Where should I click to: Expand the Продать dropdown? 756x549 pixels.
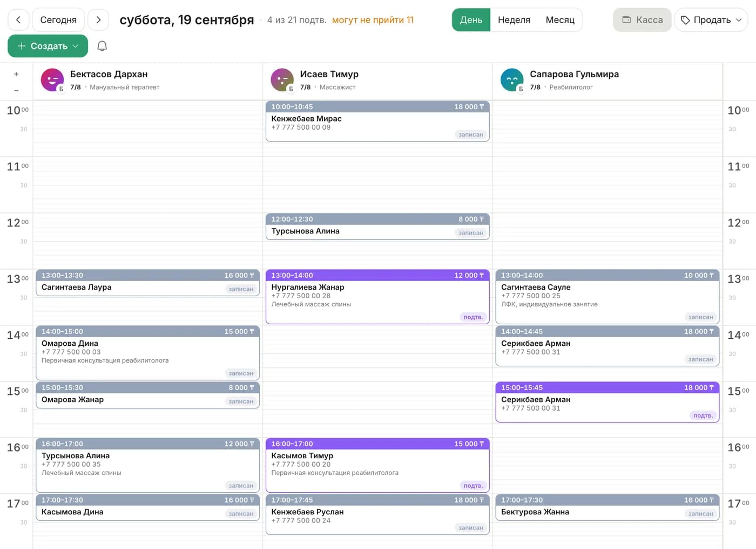(712, 20)
